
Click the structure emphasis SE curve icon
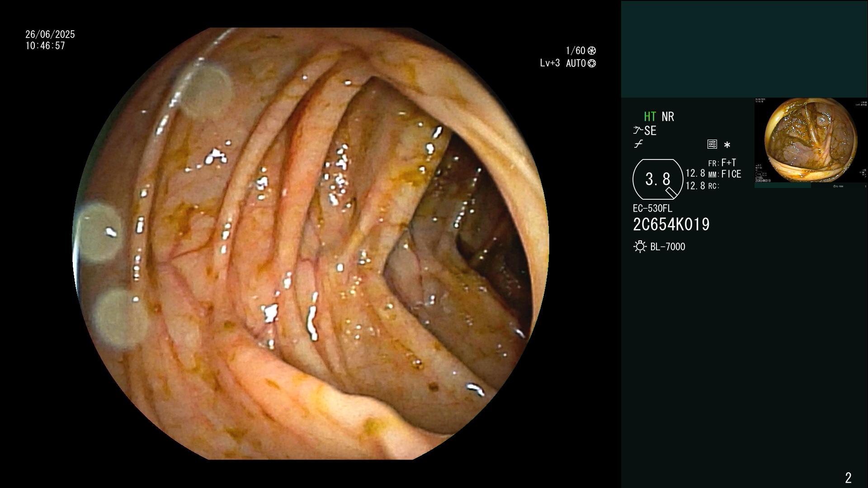[x=638, y=131]
